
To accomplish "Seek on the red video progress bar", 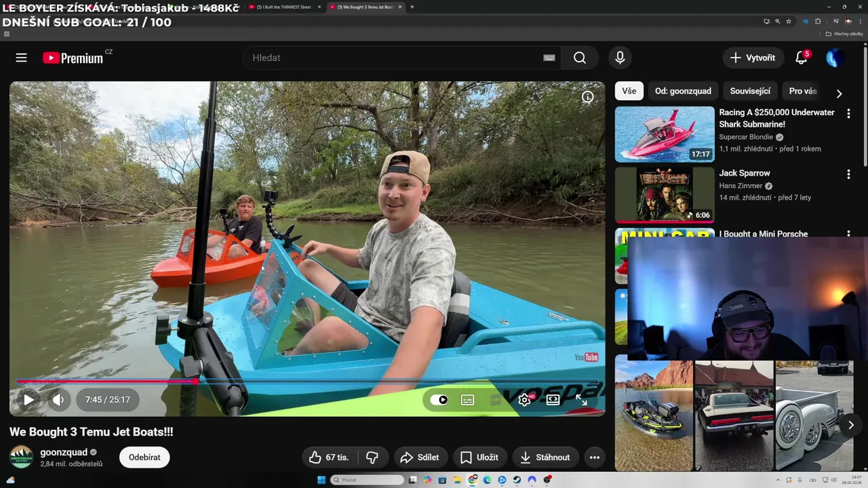I will point(307,382).
